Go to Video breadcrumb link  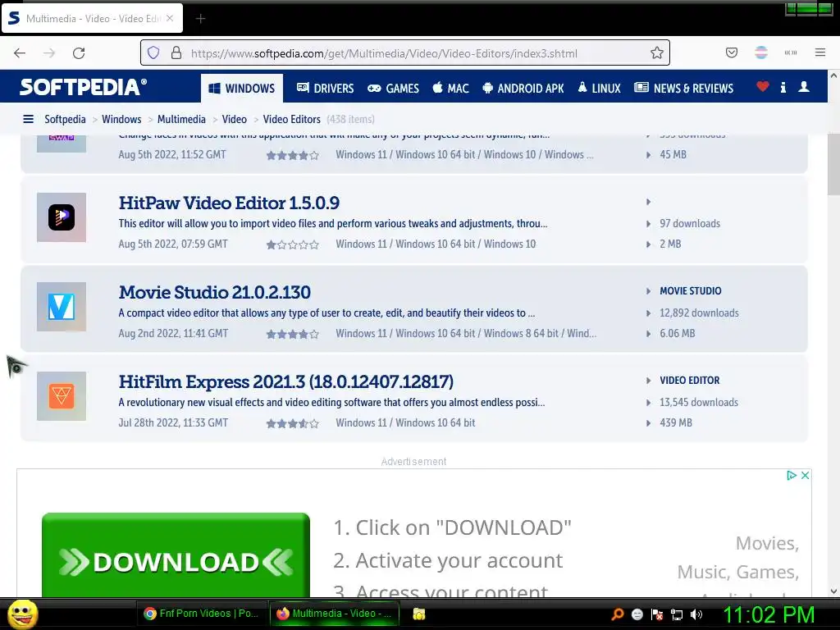click(x=234, y=119)
